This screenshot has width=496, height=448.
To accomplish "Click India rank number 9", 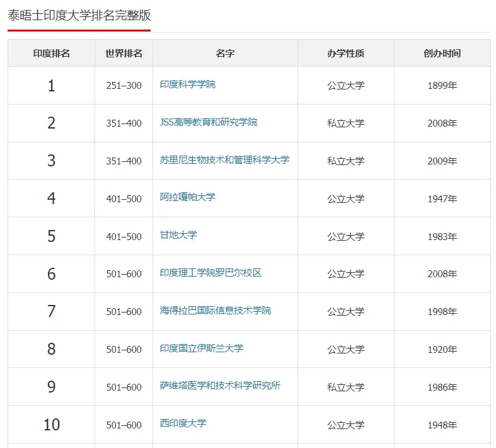I will 51,387.
